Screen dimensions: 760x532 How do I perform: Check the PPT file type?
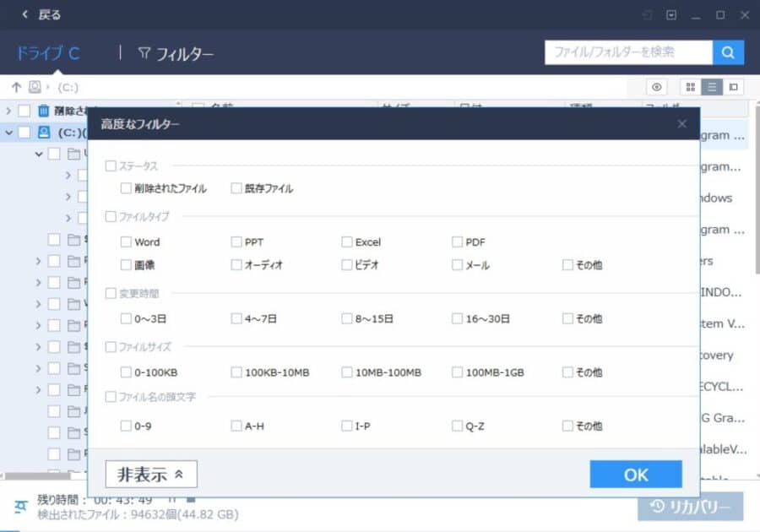click(236, 242)
